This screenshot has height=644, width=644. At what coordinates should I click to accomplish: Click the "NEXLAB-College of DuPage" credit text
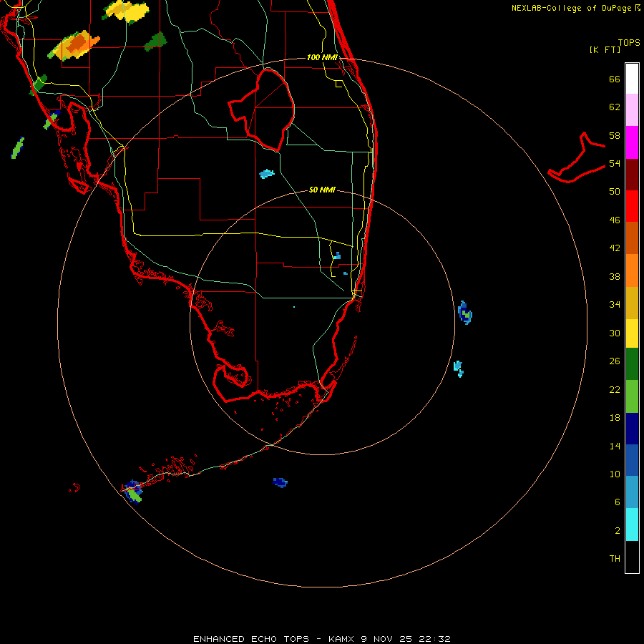click(571, 8)
